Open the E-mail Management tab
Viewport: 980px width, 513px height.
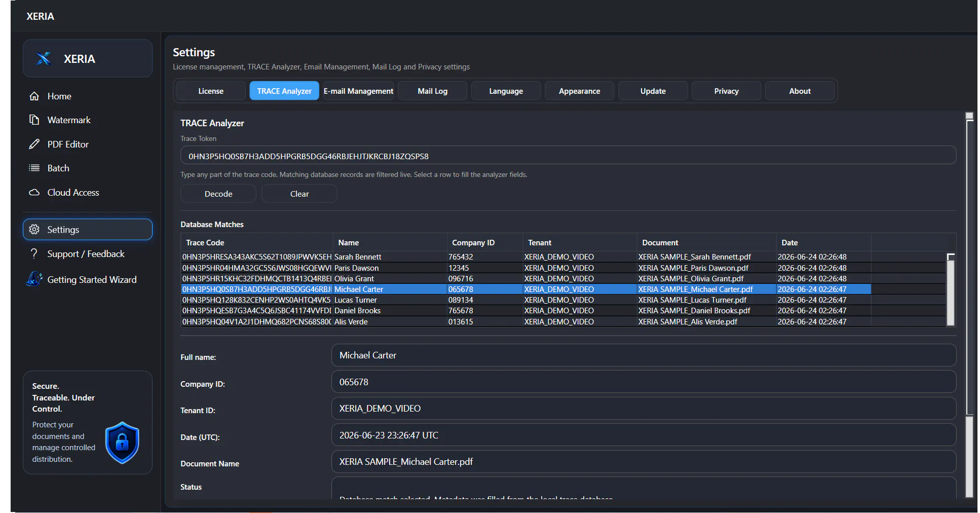coord(358,91)
